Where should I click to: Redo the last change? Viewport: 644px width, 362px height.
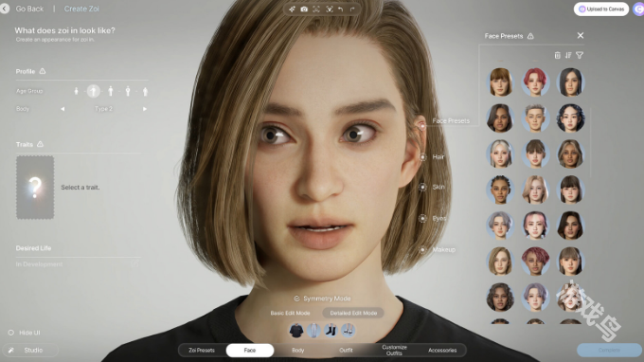[x=352, y=9]
